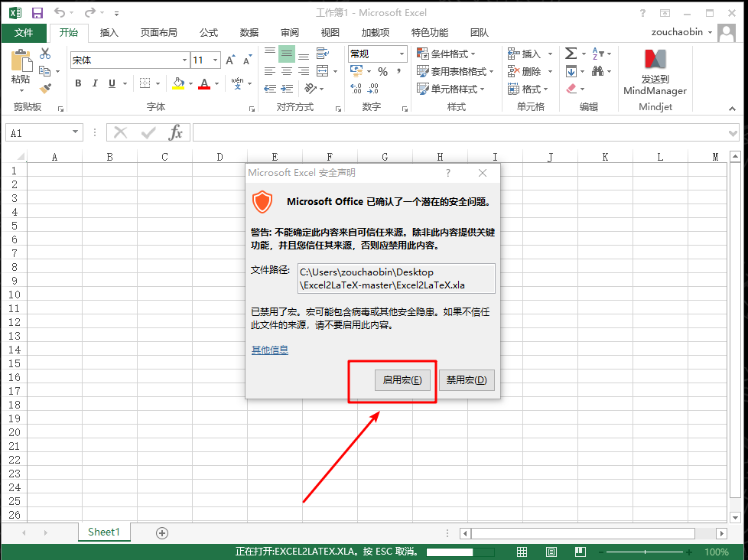Switch to the 公式 Formulas tab
Screen dimensions: 748x560
click(x=209, y=32)
